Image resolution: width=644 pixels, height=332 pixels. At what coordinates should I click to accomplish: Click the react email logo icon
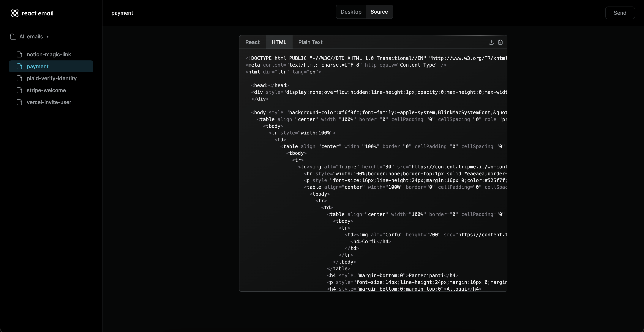pos(15,13)
